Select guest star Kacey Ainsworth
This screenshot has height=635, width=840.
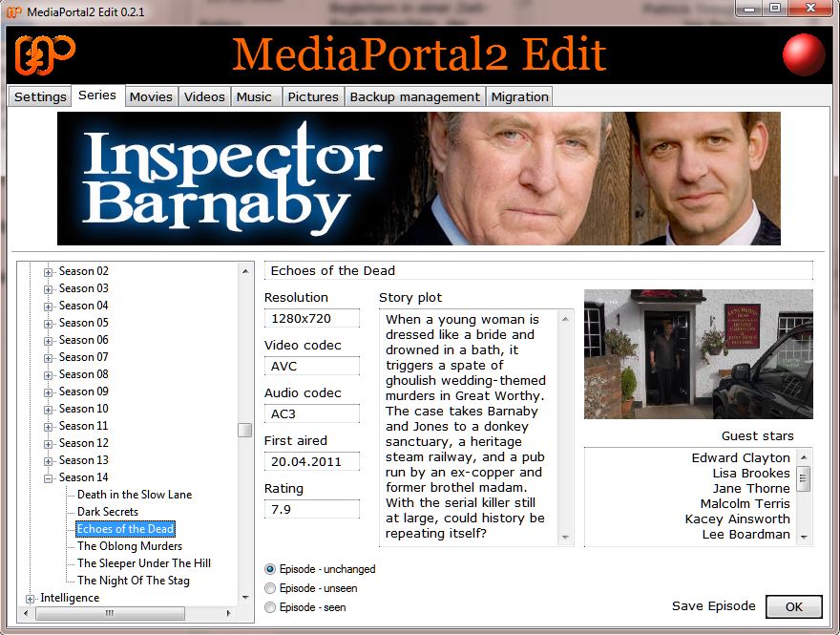point(737,519)
